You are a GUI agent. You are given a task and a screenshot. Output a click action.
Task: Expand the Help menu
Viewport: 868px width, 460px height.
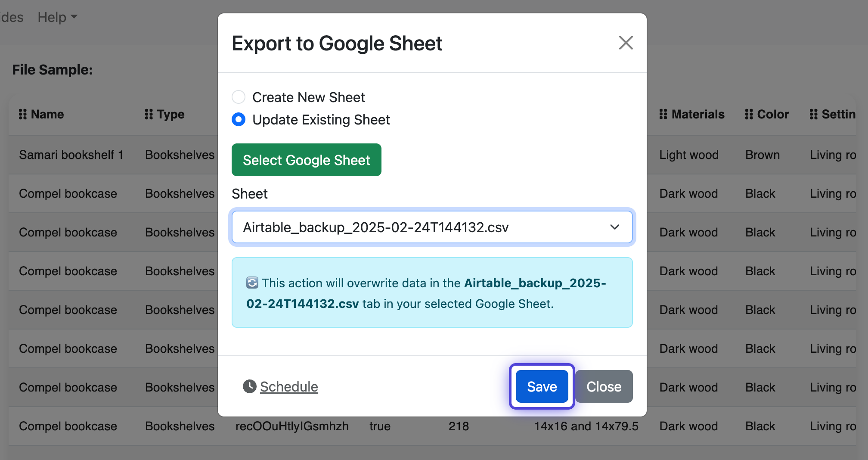[x=57, y=17]
